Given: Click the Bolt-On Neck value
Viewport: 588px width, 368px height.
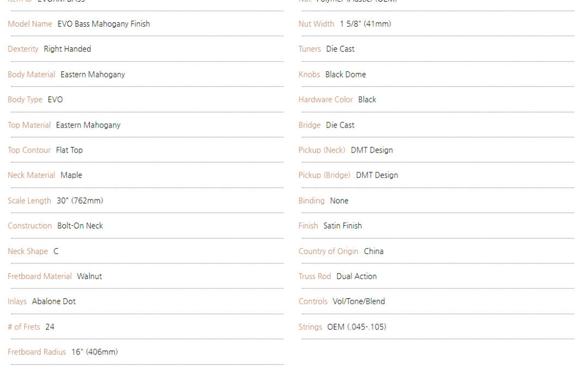Looking at the screenshot, I should coord(80,226).
